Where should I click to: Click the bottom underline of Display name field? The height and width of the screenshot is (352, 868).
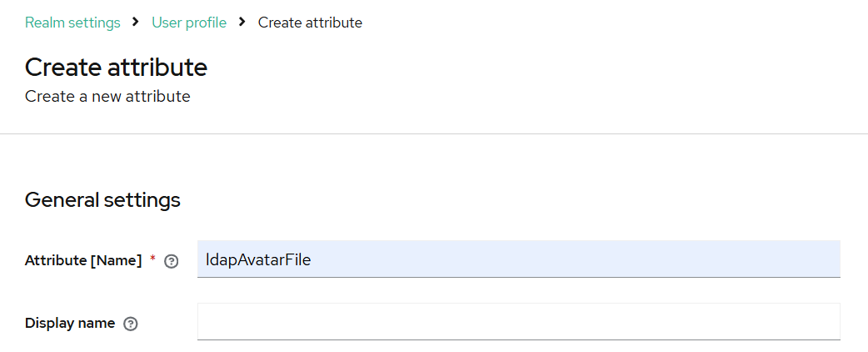click(518, 339)
